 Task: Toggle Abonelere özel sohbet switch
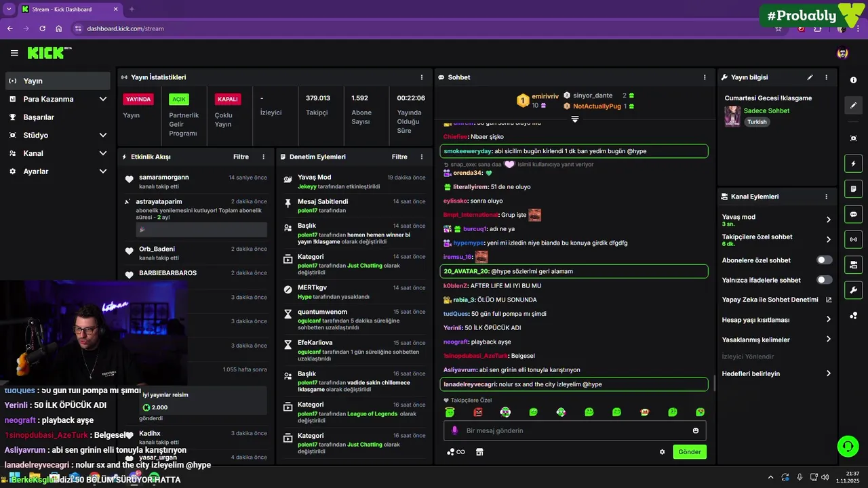point(825,260)
